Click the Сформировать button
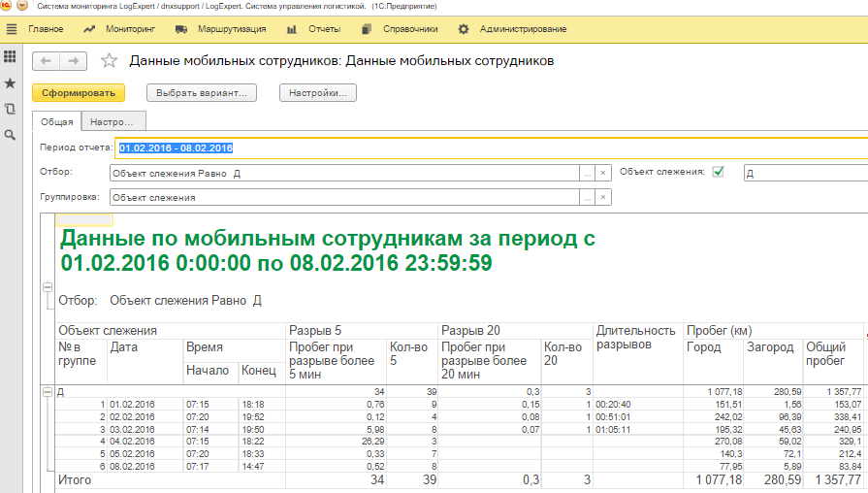This screenshot has width=868, height=493. 79,92
